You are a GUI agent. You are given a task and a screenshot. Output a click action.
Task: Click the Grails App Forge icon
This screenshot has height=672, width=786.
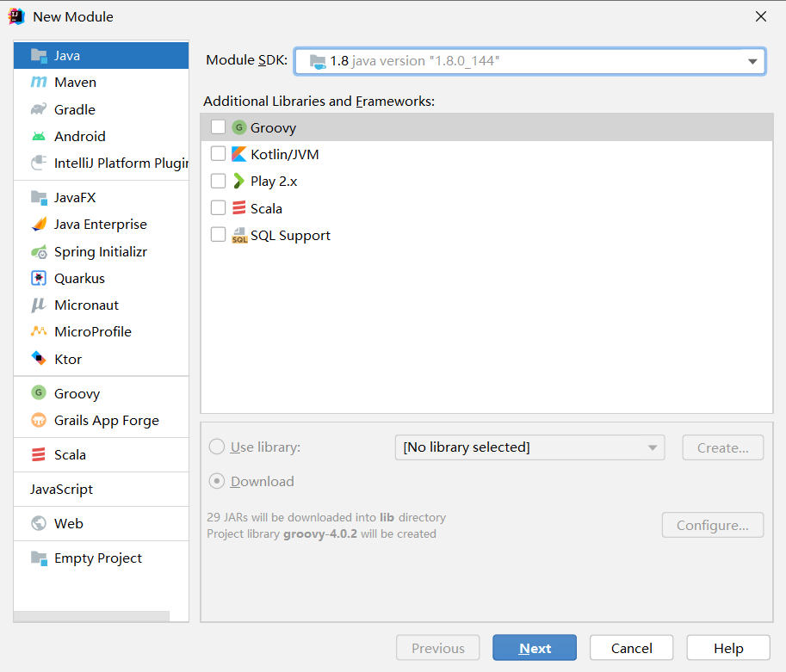coord(39,420)
